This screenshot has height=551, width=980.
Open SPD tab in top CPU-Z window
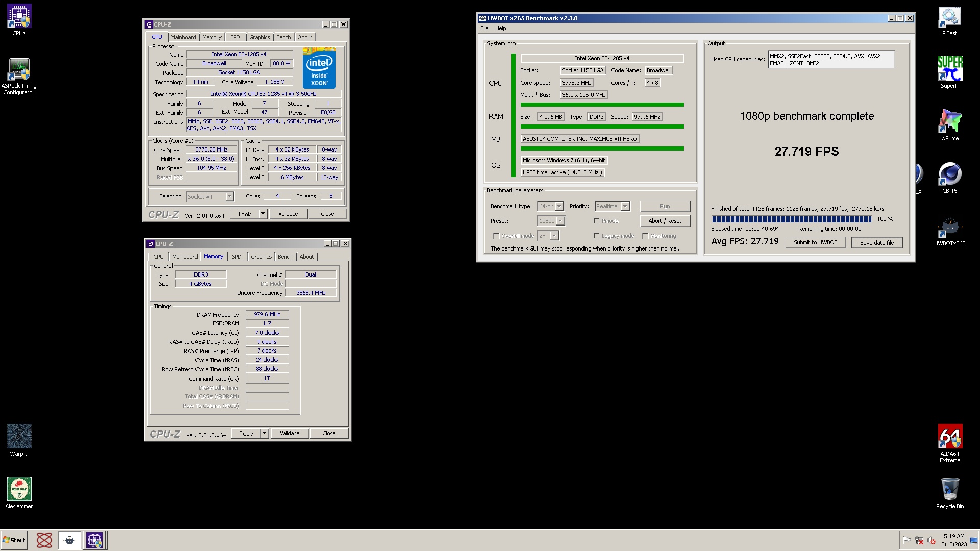pos(235,37)
